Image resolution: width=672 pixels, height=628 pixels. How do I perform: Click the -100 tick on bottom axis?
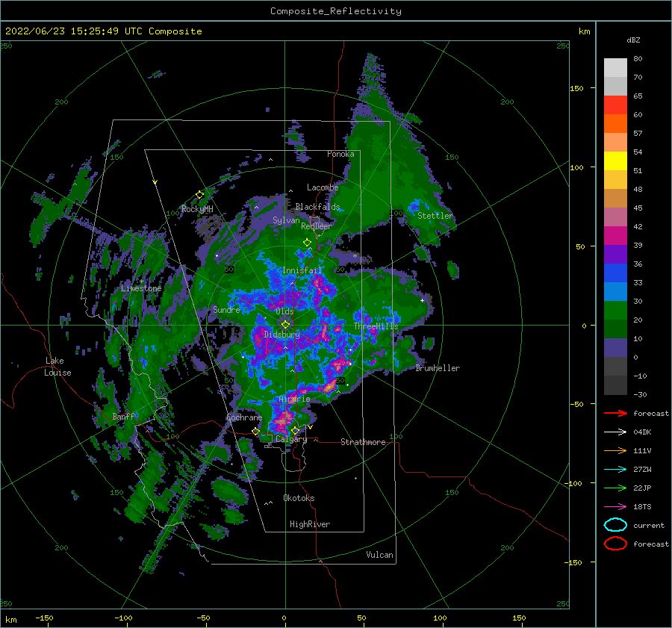click(123, 618)
